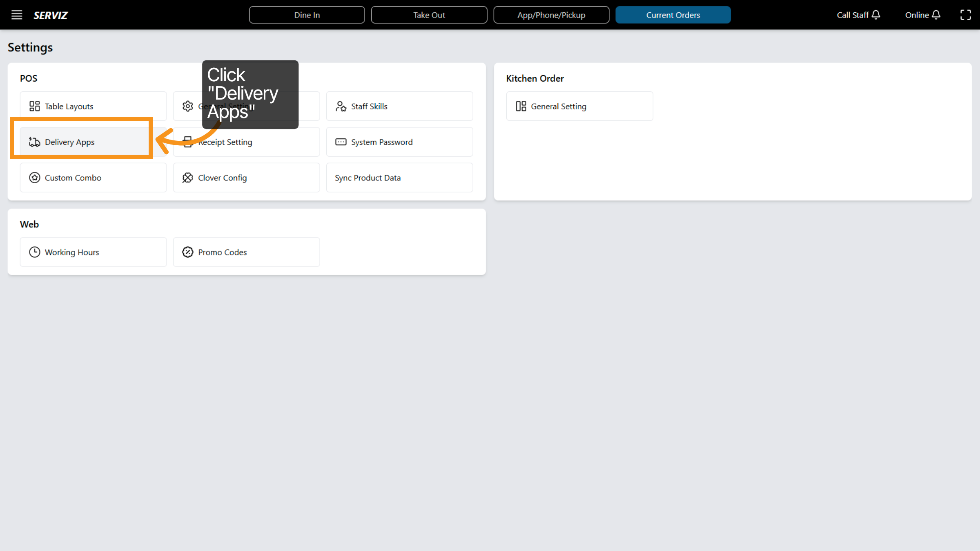Open the Take Out screen
The image size is (980, 551).
coord(429,15)
